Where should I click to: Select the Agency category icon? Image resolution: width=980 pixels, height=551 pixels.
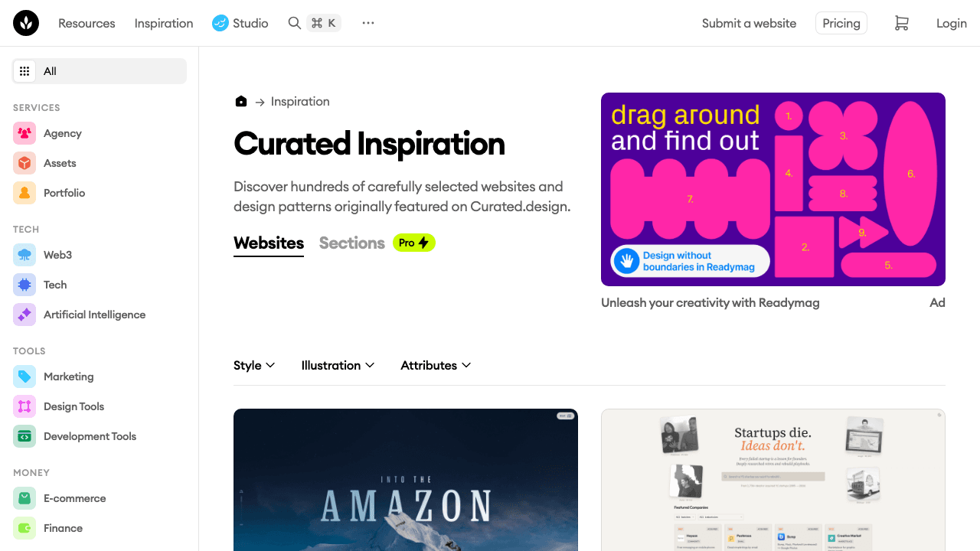click(x=24, y=133)
